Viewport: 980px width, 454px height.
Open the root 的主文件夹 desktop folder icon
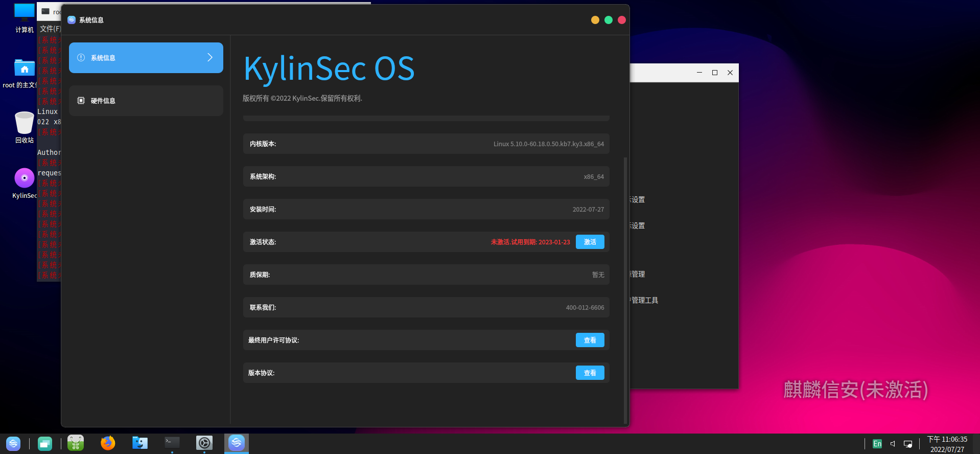click(x=24, y=68)
